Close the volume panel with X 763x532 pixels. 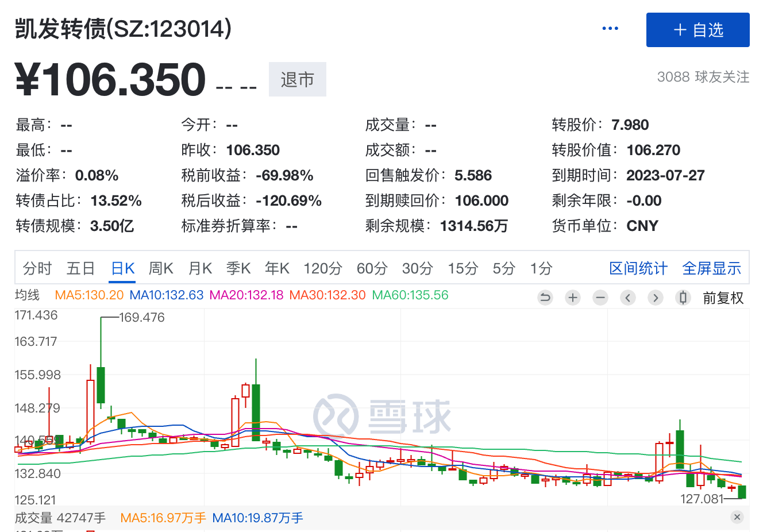click(x=737, y=517)
